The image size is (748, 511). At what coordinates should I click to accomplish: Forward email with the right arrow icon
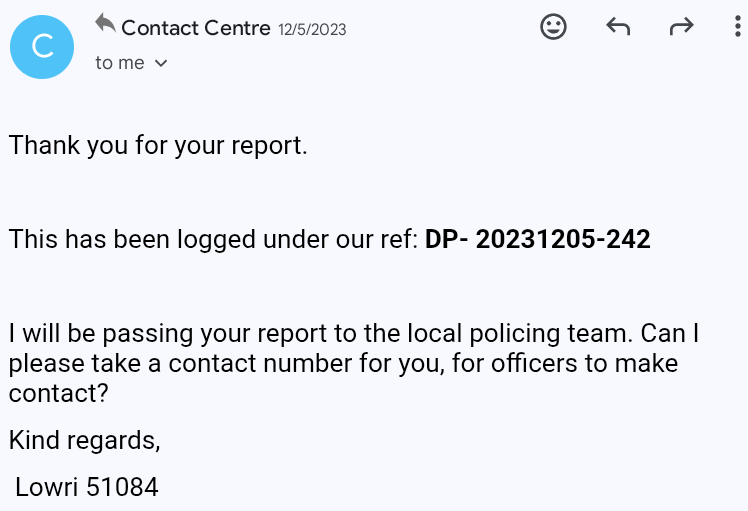point(681,27)
